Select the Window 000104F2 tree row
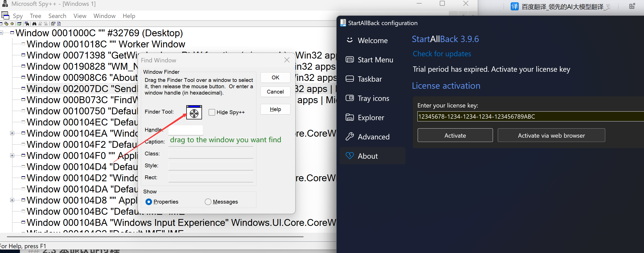Image resolution: width=644 pixels, height=253 pixels. (82, 144)
